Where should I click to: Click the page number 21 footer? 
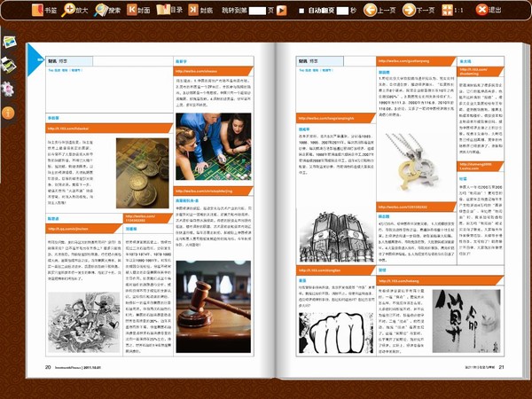tap(502, 367)
